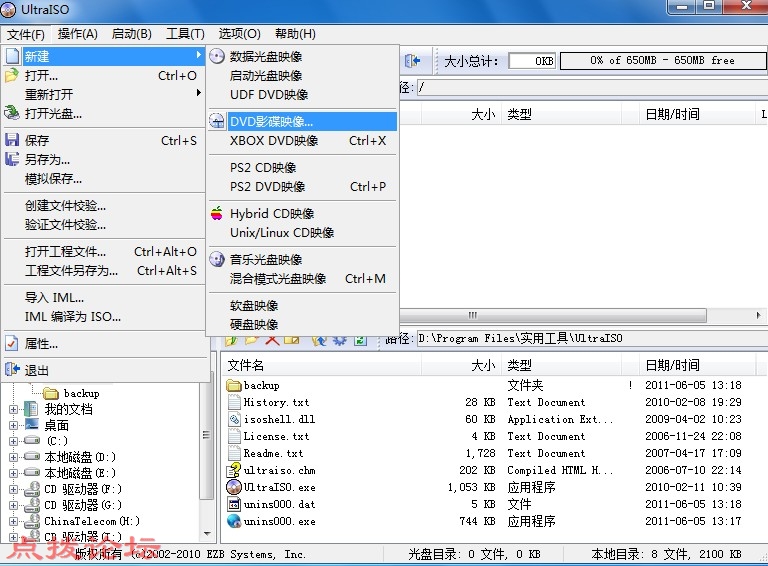
Task: Choose XBOX DVD映像 entry
Action: (303, 141)
